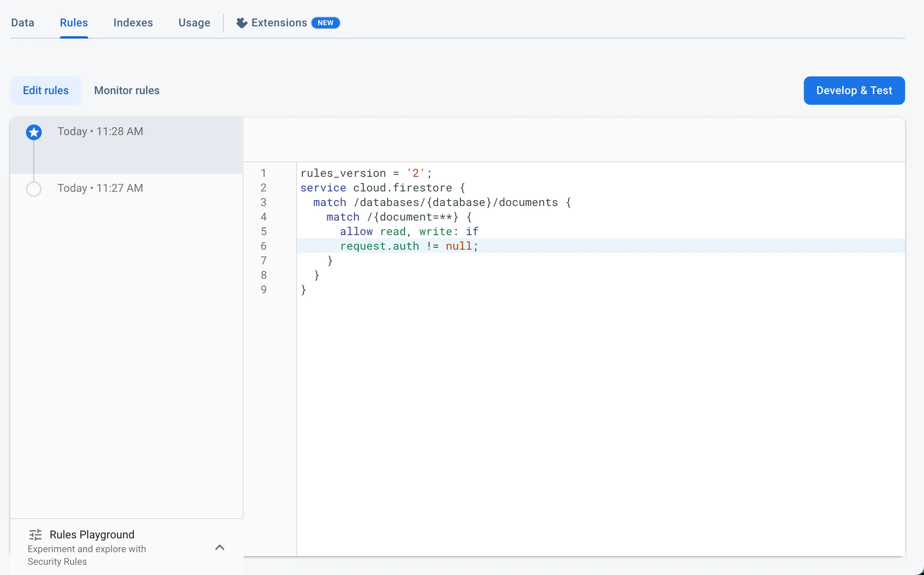The width and height of the screenshot is (924, 575).
Task: Open the Data tab
Action: (x=22, y=23)
